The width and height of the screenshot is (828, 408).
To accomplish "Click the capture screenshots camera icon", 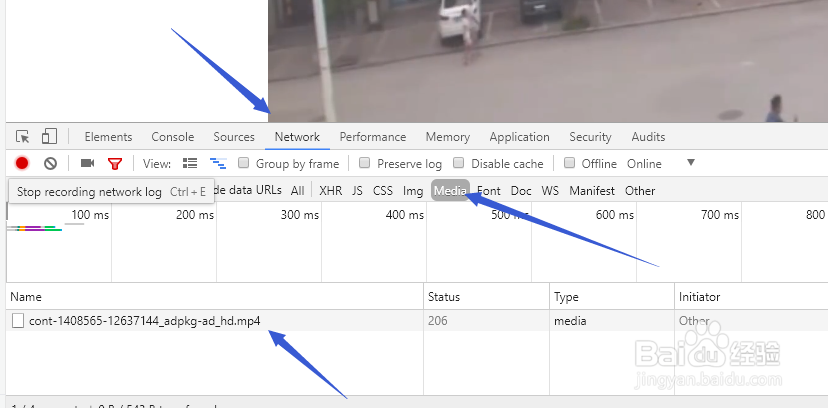I will 88,164.
